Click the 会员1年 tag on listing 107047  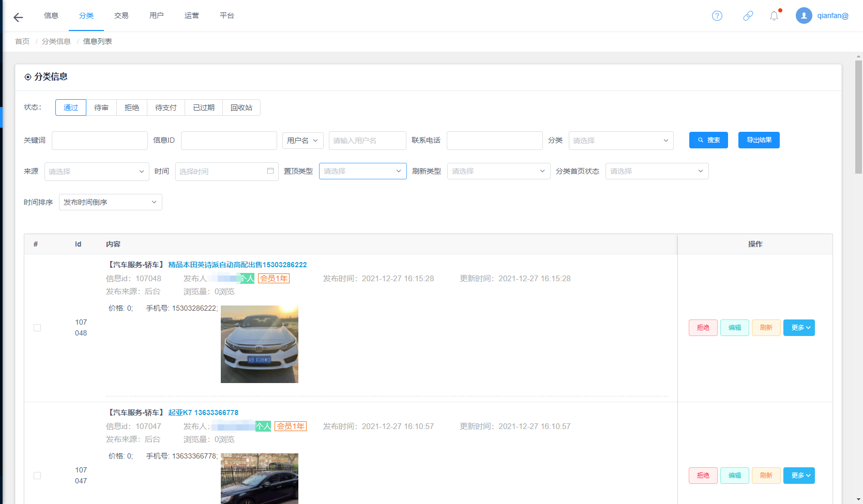tap(291, 426)
